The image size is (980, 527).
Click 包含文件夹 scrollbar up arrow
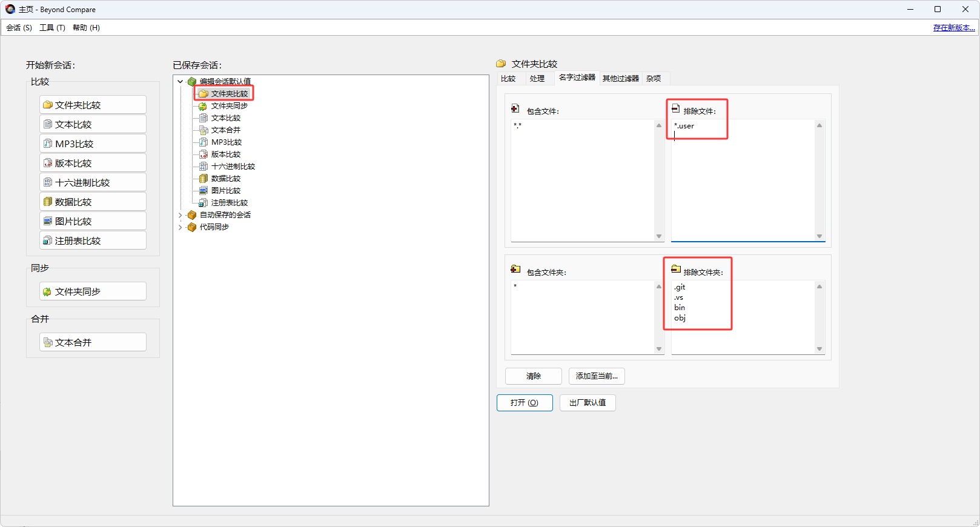coord(659,287)
